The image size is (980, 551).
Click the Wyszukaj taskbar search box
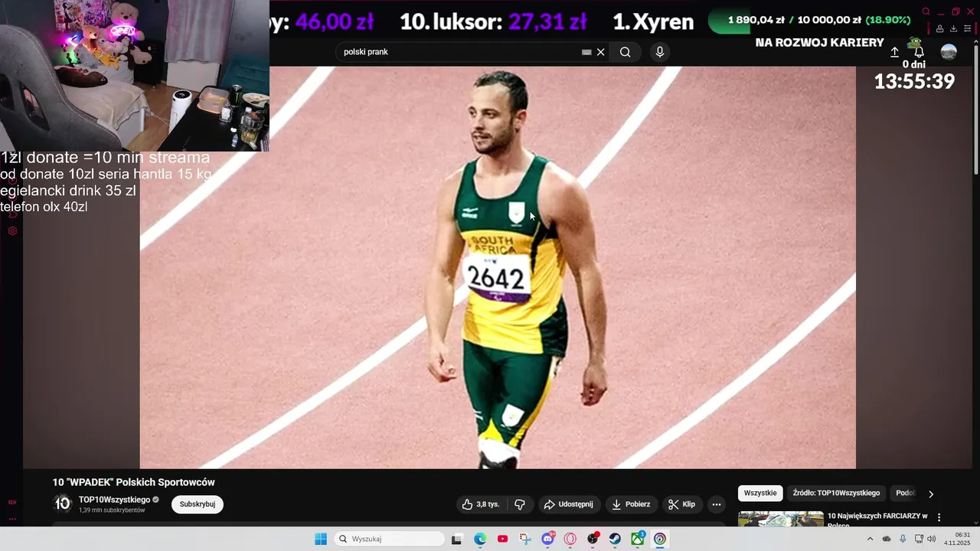click(389, 539)
